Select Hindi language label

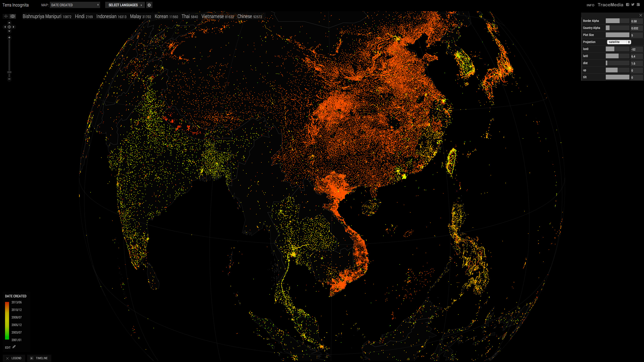pyautogui.click(x=84, y=16)
